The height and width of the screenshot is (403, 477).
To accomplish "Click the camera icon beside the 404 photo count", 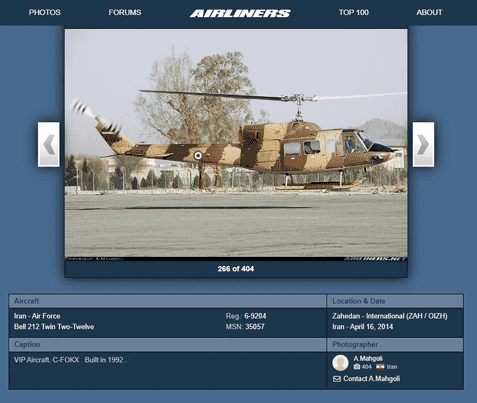I will 357,367.
